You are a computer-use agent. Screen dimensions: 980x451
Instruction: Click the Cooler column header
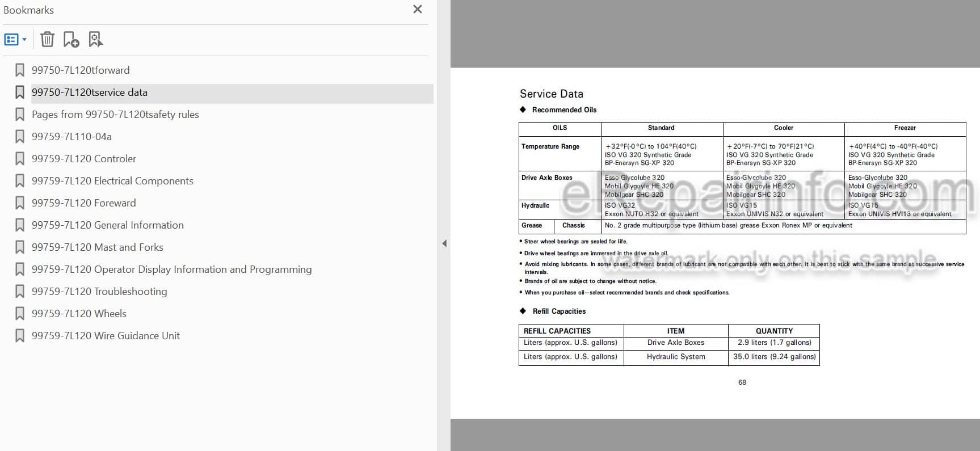coord(784,128)
